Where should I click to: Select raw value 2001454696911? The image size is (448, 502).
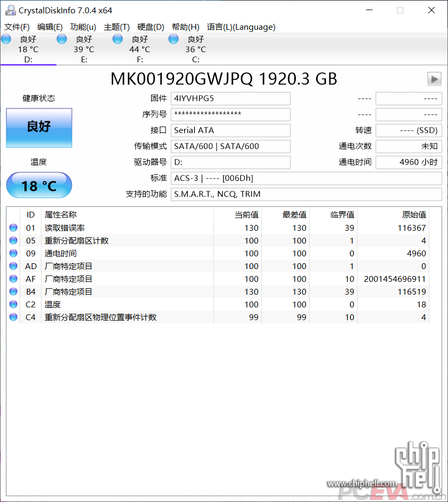point(395,279)
